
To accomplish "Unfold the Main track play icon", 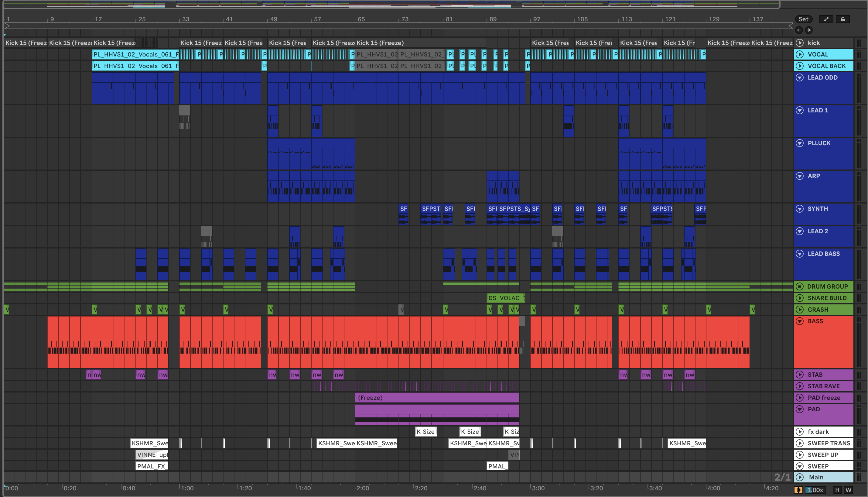I will pos(799,477).
